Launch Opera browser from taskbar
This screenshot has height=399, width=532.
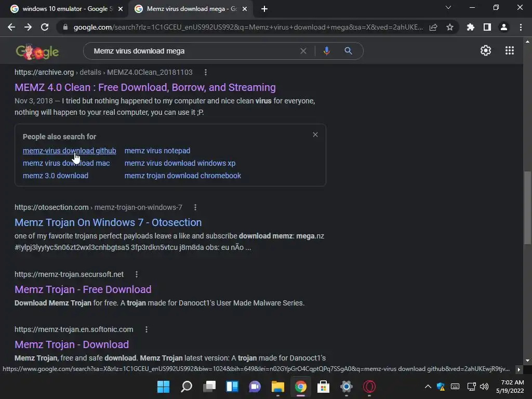[369, 387]
